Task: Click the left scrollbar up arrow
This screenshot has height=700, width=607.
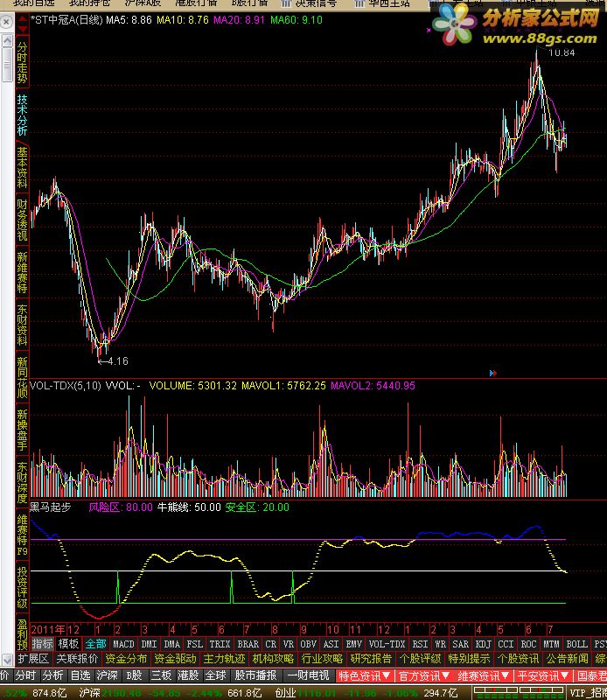Action: [x=7, y=41]
